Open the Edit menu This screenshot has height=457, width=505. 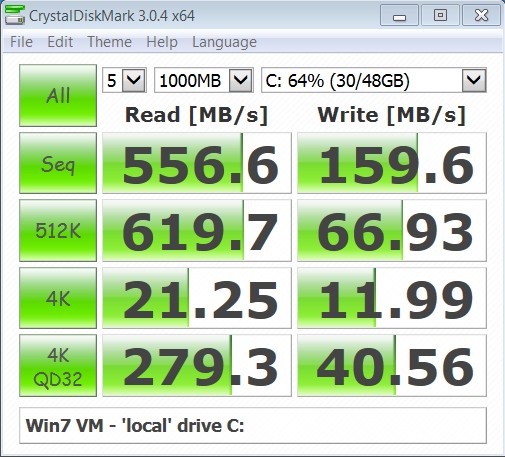60,42
